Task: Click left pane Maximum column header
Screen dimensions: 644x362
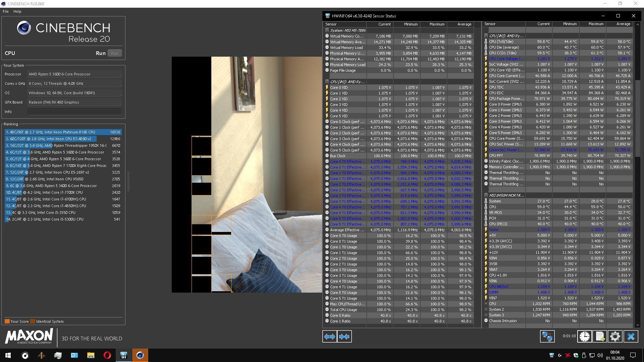Action: 433,24
